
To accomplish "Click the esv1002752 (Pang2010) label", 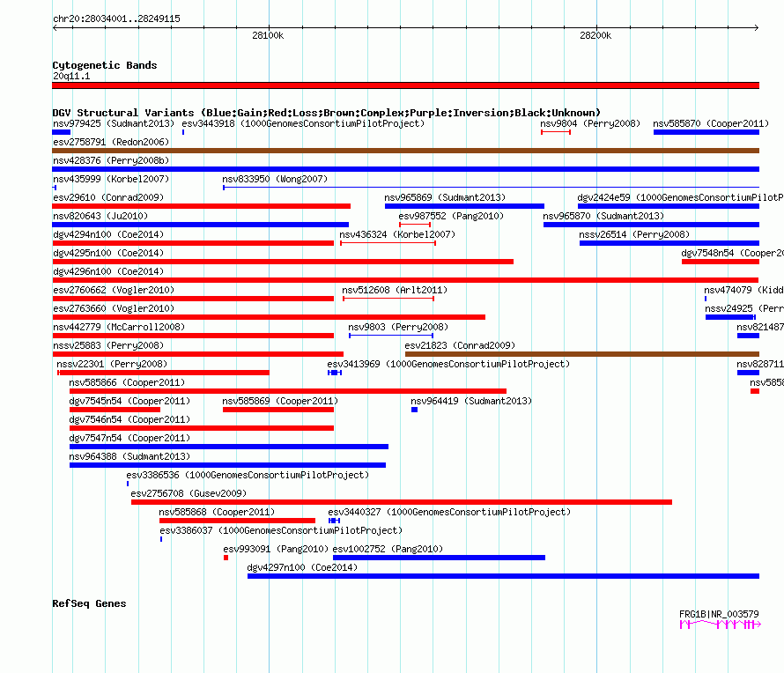I will tap(388, 549).
